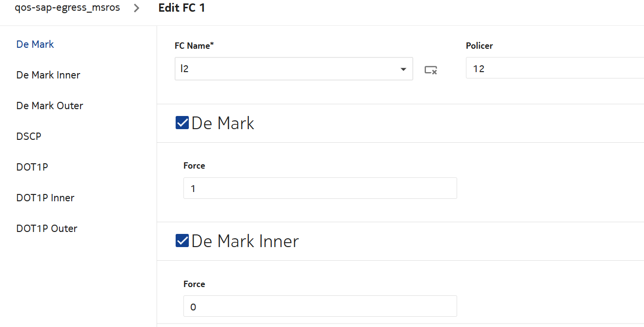Click the De Mark Inner section heading

[245, 241]
